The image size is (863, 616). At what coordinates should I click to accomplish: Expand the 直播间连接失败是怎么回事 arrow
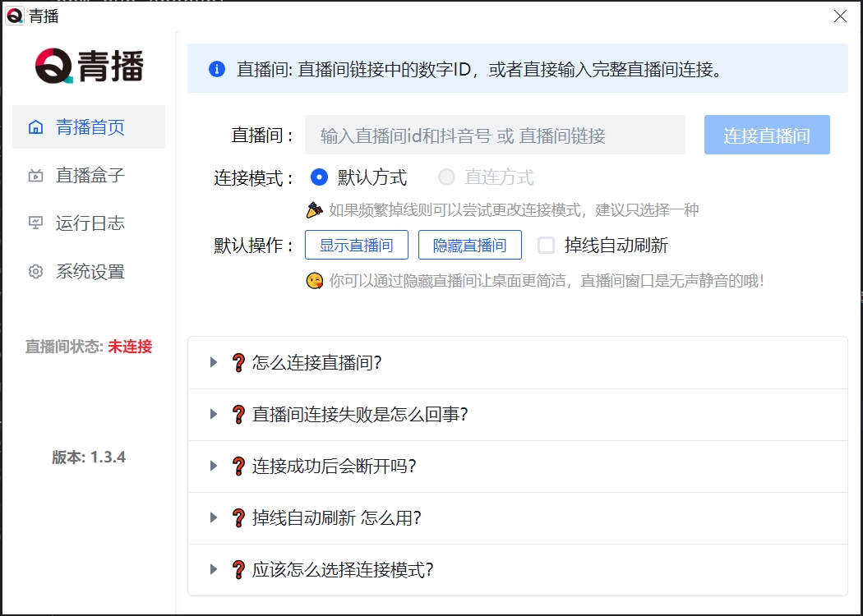pyautogui.click(x=214, y=414)
